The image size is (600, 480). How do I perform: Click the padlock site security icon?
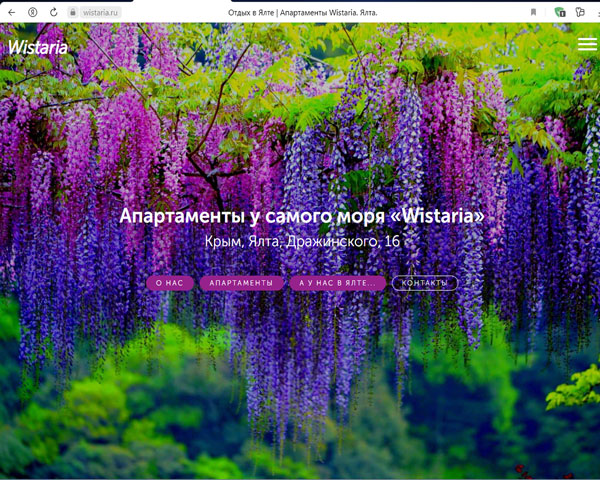tap(72, 12)
